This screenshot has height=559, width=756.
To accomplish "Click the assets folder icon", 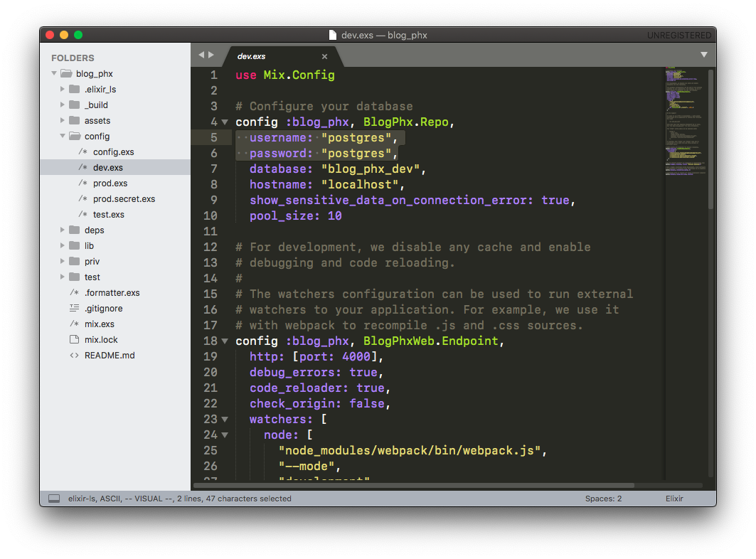I will pos(74,121).
